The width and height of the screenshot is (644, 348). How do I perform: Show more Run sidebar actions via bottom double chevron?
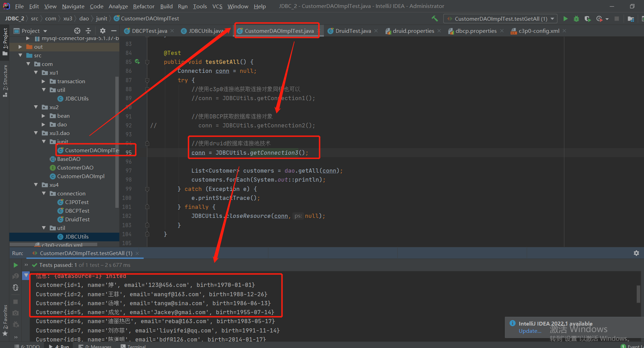(x=16, y=337)
